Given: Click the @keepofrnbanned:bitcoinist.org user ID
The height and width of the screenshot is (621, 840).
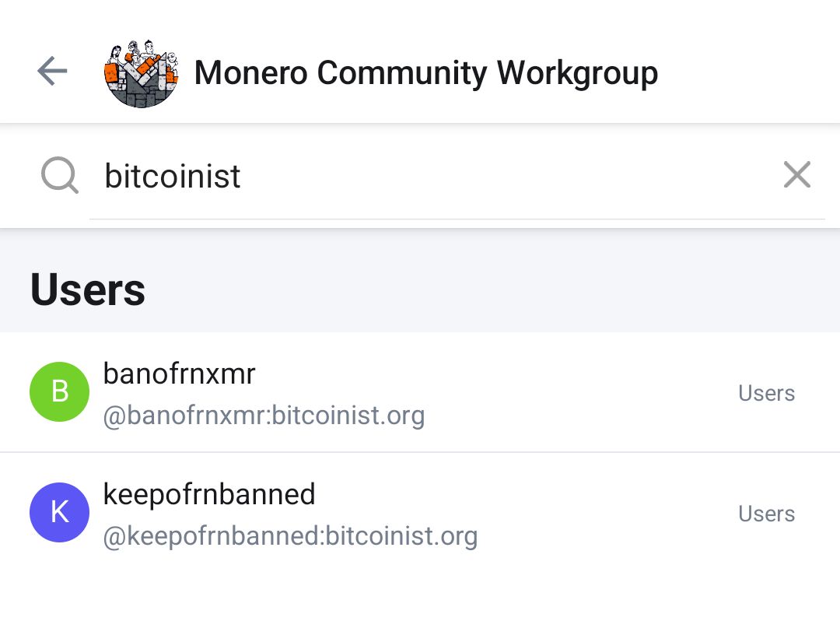Looking at the screenshot, I should click(x=290, y=536).
